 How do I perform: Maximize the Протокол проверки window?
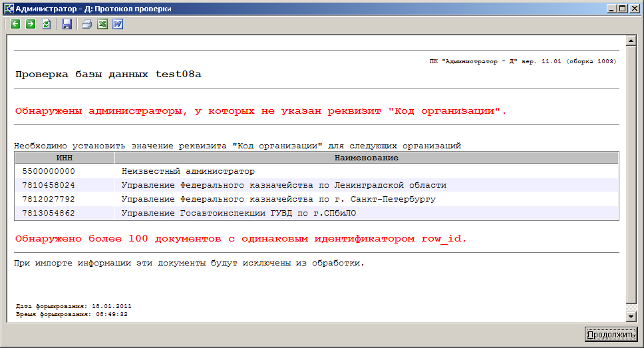(x=623, y=8)
